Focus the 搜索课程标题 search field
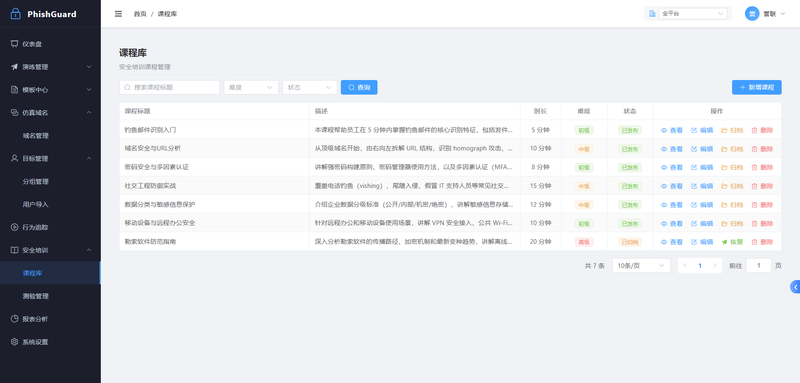This screenshot has width=800, height=383. click(x=169, y=87)
